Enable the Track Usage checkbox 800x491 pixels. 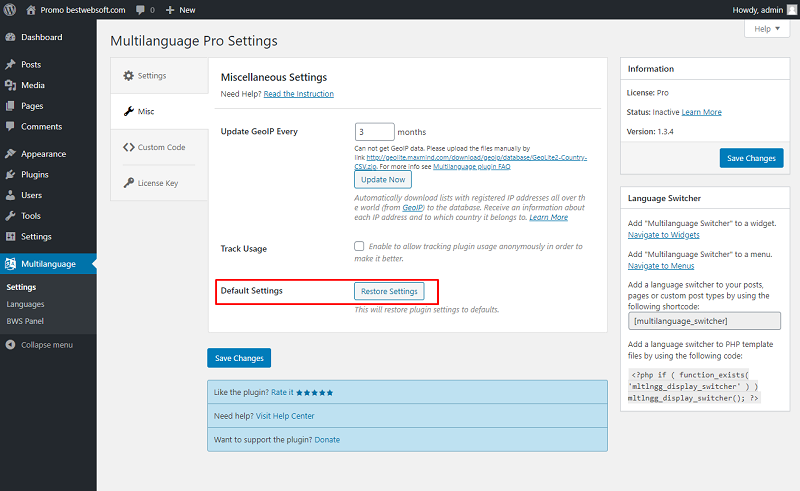359,246
